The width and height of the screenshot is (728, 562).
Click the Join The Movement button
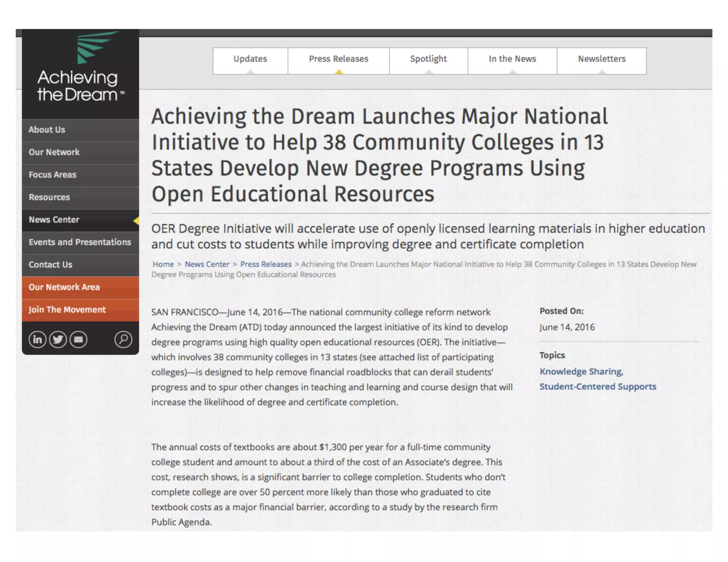67,310
